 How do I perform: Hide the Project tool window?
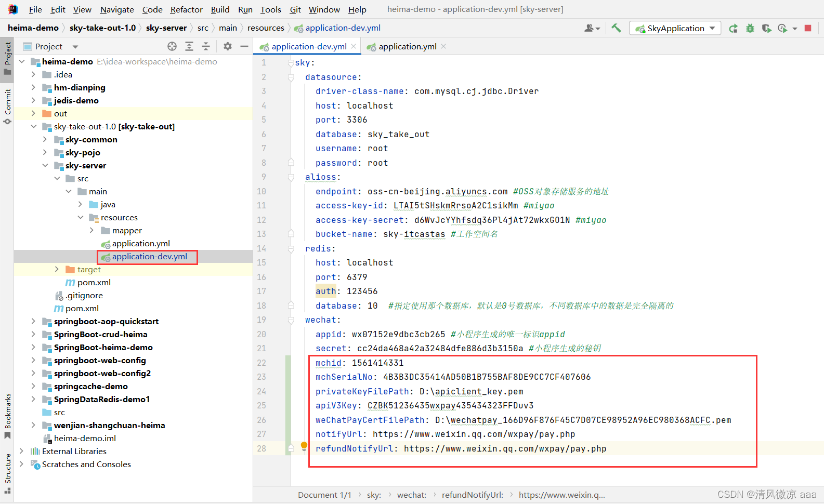tap(244, 46)
